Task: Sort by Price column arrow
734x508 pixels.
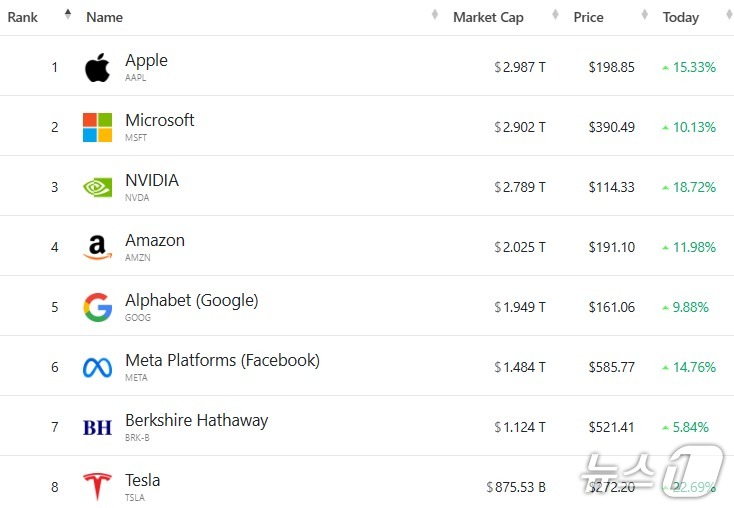Action: point(645,14)
